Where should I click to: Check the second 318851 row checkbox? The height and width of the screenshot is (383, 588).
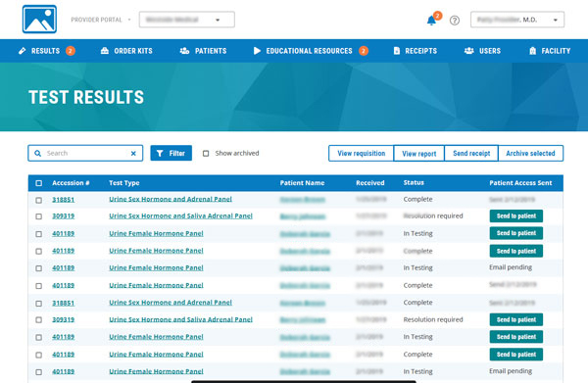tap(38, 304)
